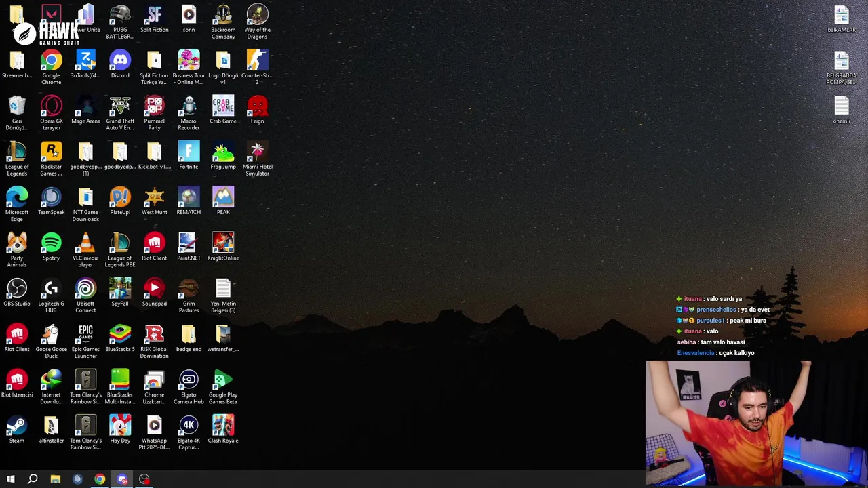Open the Logo Döngü v1 folder
Image resolution: width=868 pixels, height=488 pixels.
(x=223, y=62)
